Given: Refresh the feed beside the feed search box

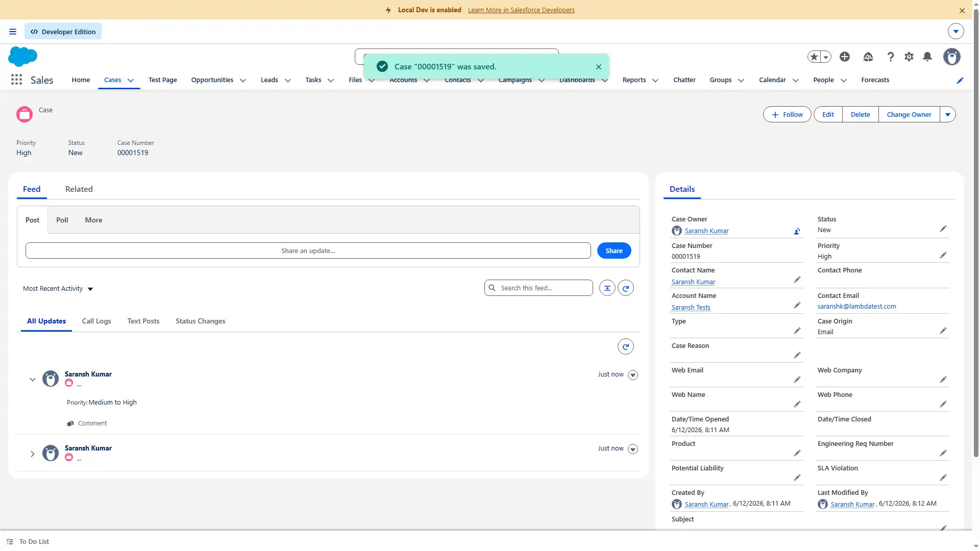Looking at the screenshot, I should tap(626, 288).
